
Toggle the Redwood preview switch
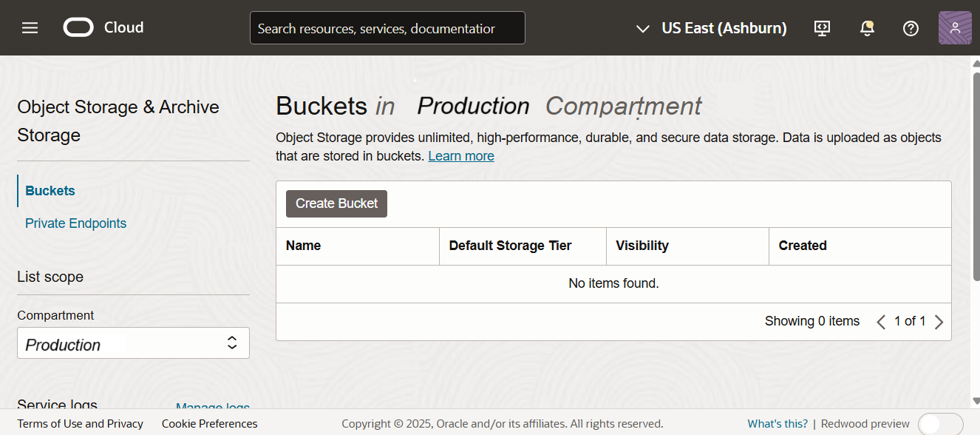(x=940, y=424)
